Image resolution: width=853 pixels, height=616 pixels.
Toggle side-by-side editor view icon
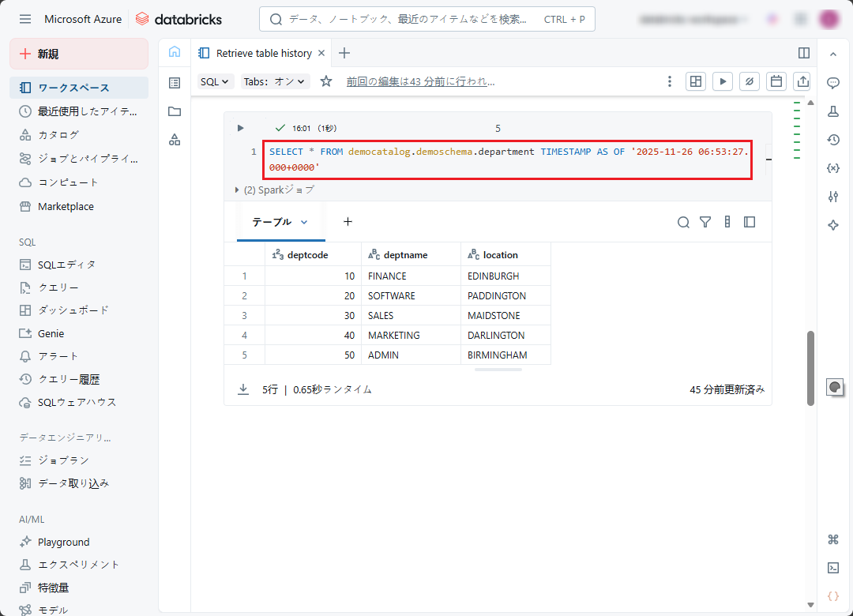pos(804,53)
